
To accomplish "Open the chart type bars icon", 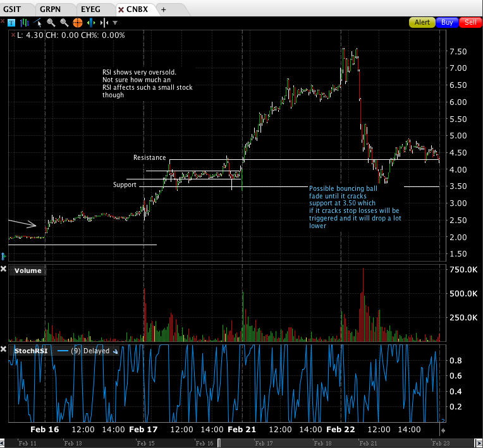I will (24, 23).
